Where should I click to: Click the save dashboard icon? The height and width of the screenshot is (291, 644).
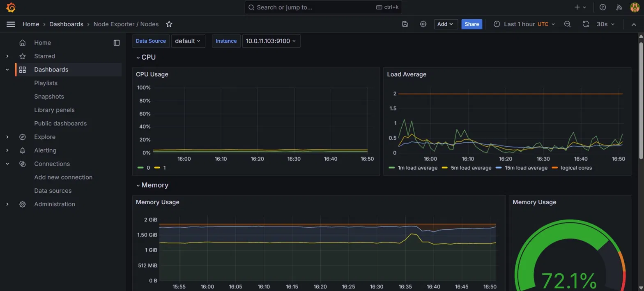tap(405, 24)
